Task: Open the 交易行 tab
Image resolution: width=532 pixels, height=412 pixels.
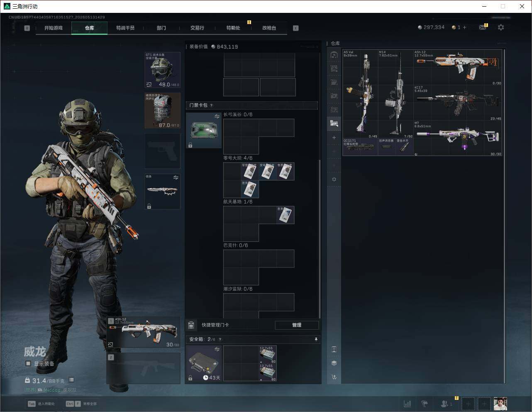Action: tap(197, 28)
